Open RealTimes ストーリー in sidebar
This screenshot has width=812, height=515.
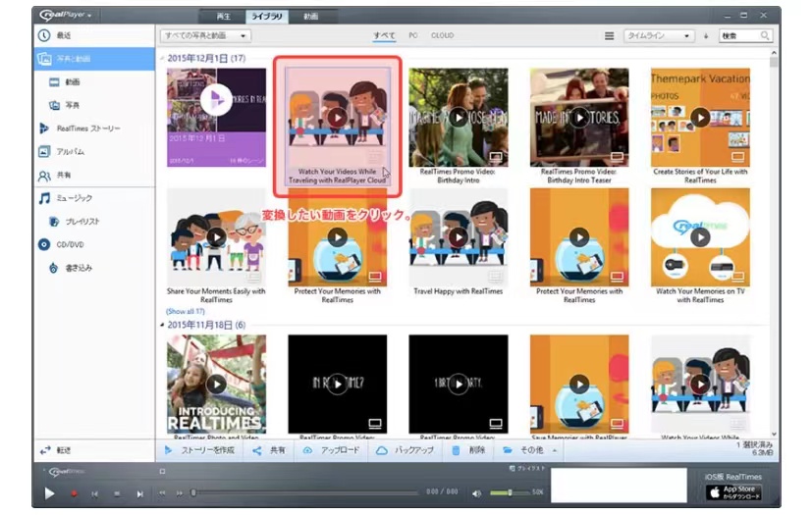tap(94, 129)
